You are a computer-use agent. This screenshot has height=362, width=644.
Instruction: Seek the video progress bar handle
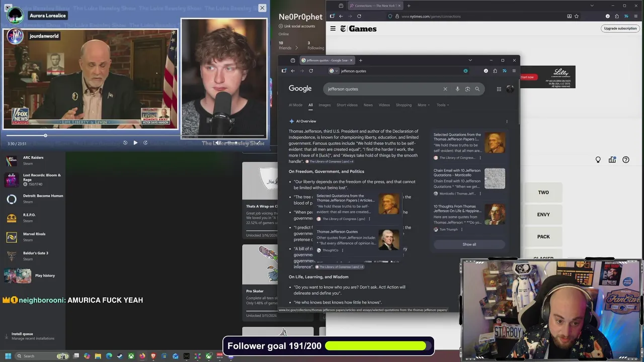[x=45, y=136]
